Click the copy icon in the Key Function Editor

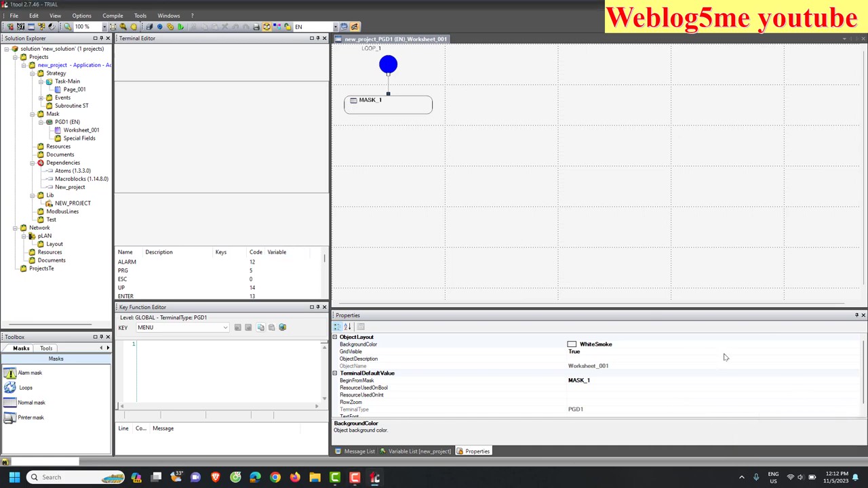(260, 327)
